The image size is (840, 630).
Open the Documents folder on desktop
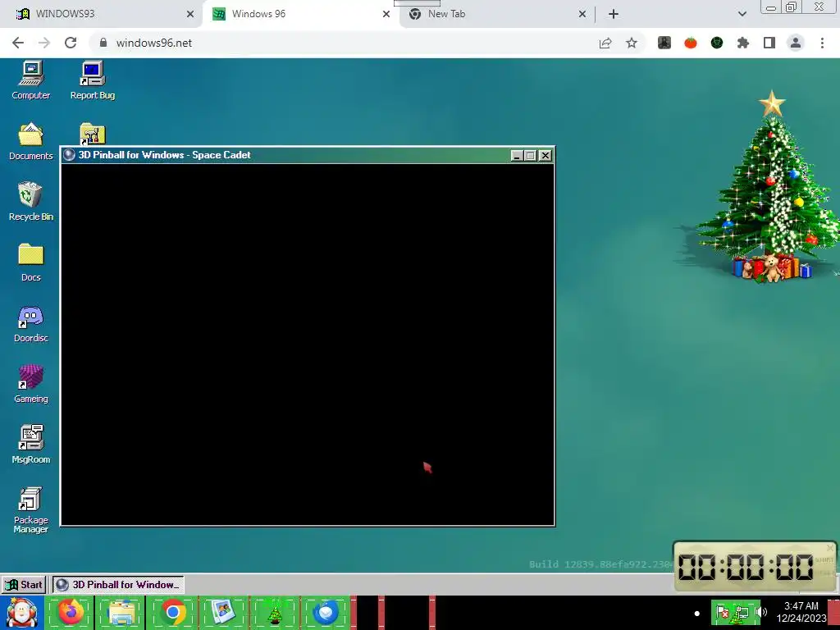[x=30, y=141]
